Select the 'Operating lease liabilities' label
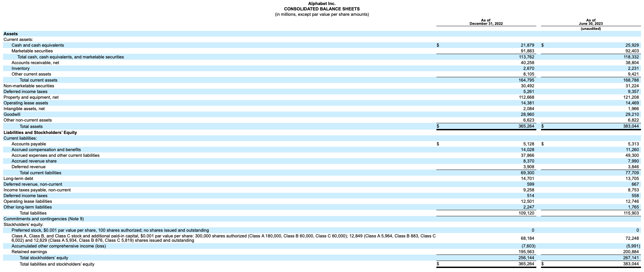Viewport: 644px width, 272px height. [x=28, y=201]
